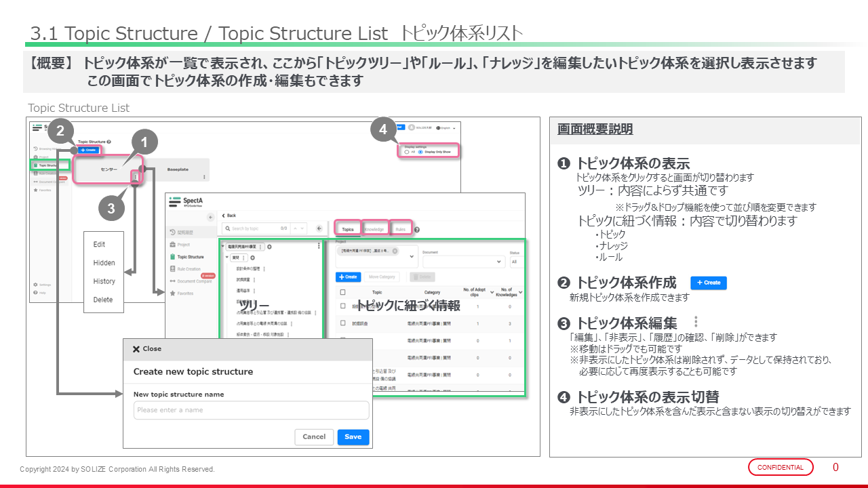Choose "Hidden" from the context menu
868x488 pixels.
pos(104,263)
